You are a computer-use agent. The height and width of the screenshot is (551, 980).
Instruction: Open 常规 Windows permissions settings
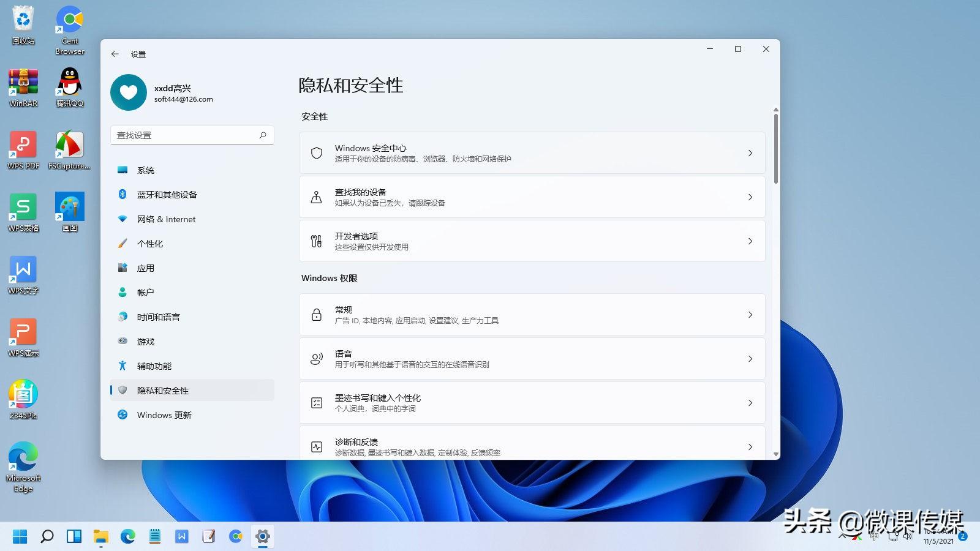click(x=530, y=314)
